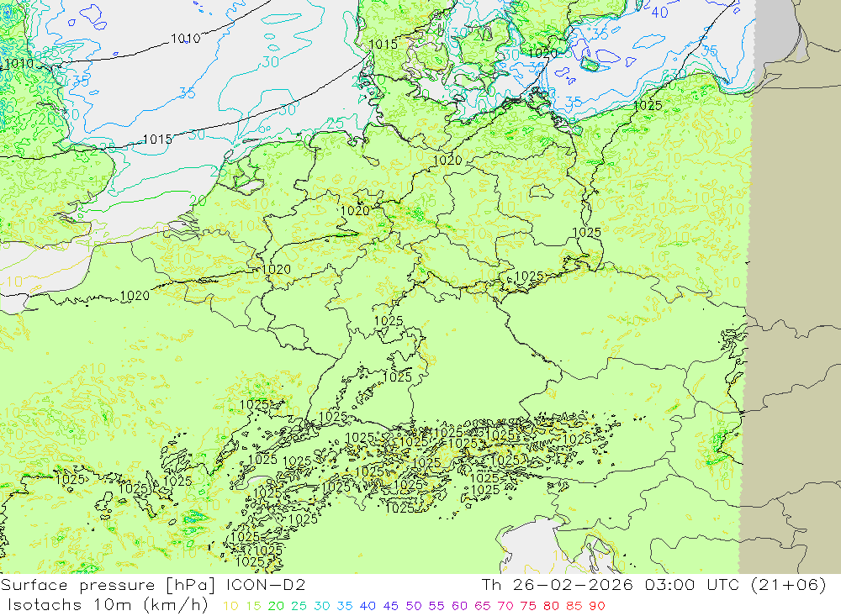Click the 'Th 26-02-2026 03:00 UTC (21+06)' timestamp
Image resolution: width=841 pixels, height=616 pixels.
click(654, 585)
